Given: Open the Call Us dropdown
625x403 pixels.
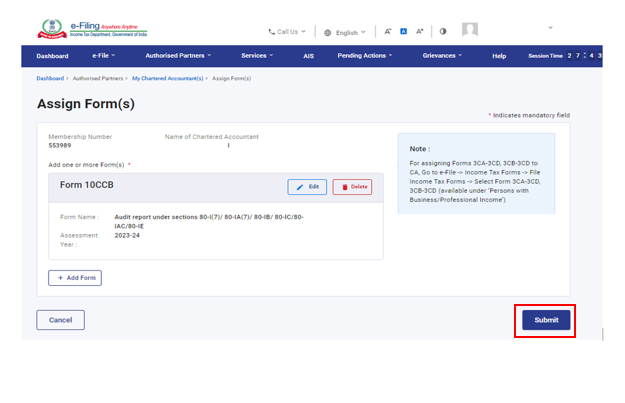Looking at the screenshot, I should pyautogui.click(x=287, y=32).
